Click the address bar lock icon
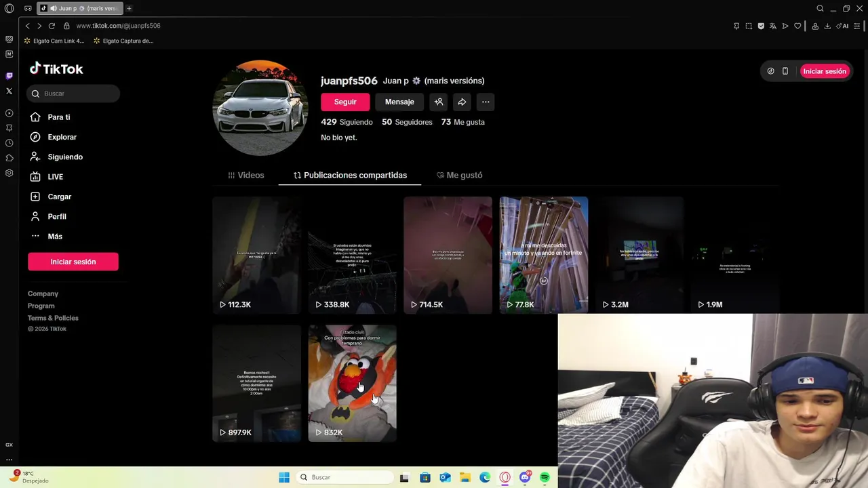 click(x=66, y=26)
